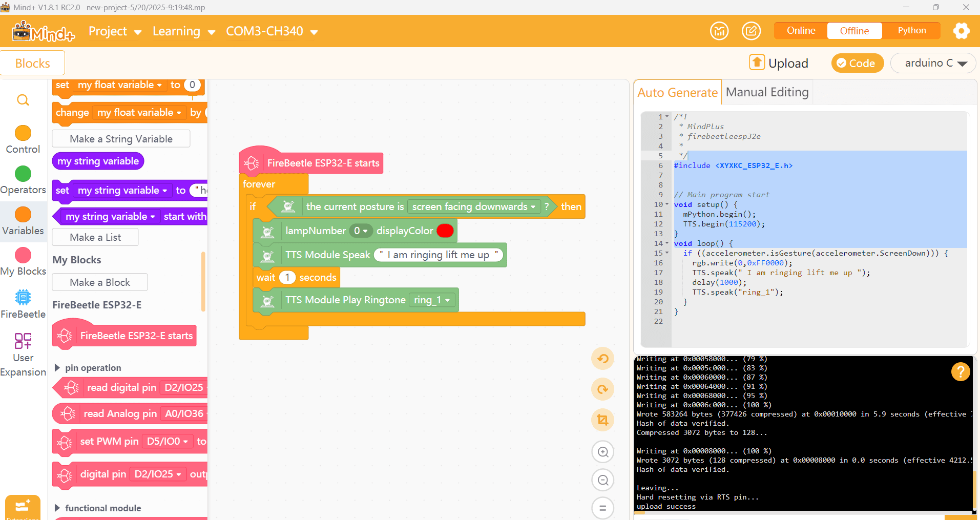This screenshot has width=980, height=520.
Task: Click Make a String Variable button
Action: coord(121,139)
